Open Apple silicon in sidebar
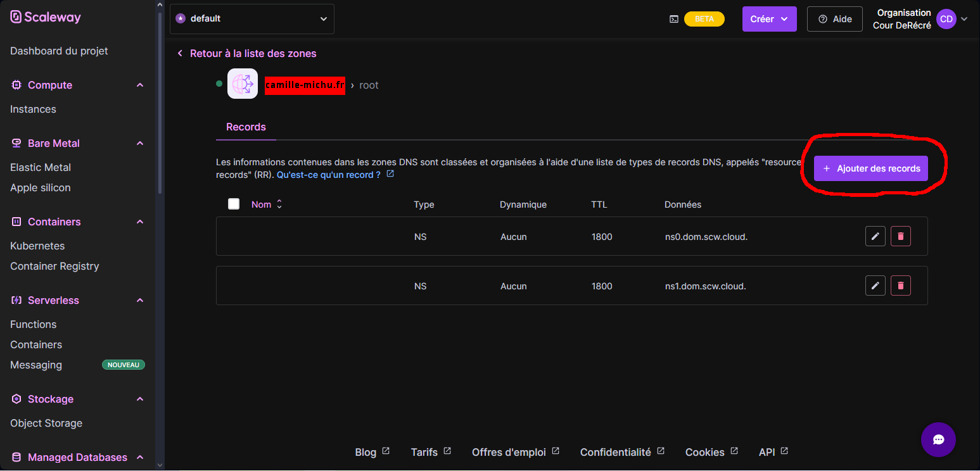Image resolution: width=980 pixels, height=471 pixels. click(41, 188)
